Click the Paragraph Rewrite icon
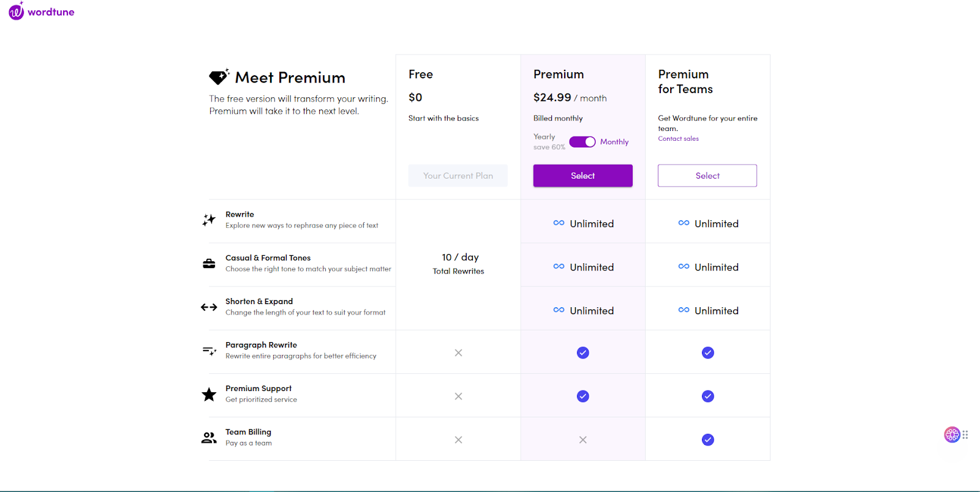The image size is (980, 492). click(x=209, y=351)
